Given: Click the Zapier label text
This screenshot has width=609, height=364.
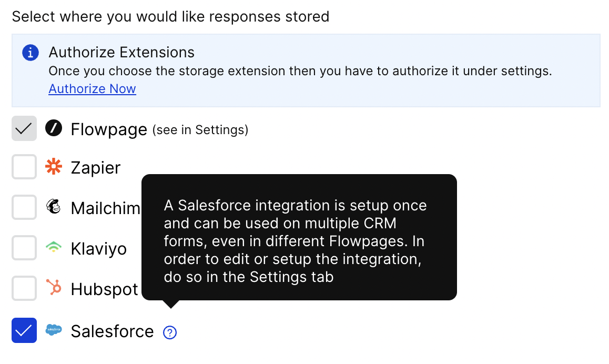Looking at the screenshot, I should point(96,168).
